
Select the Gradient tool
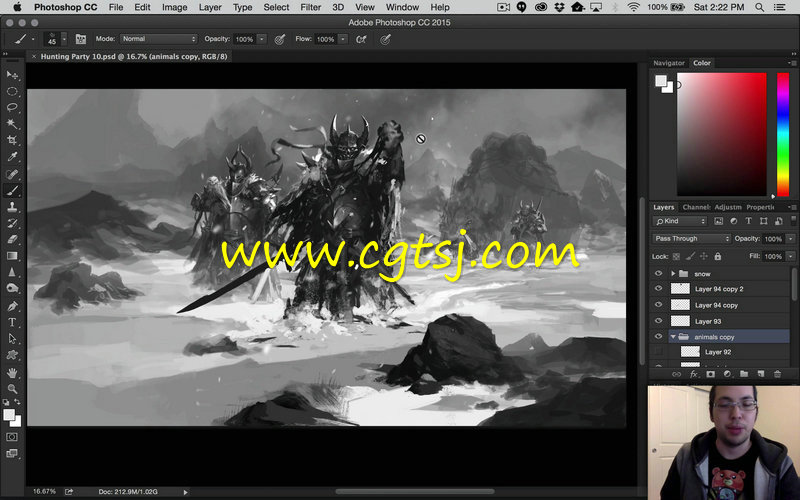[12, 256]
